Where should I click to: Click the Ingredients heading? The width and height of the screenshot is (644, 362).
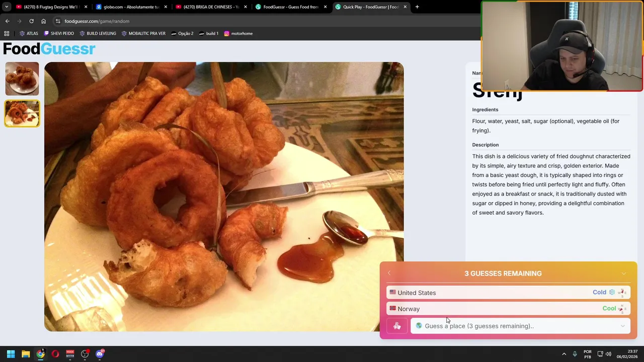(485, 110)
